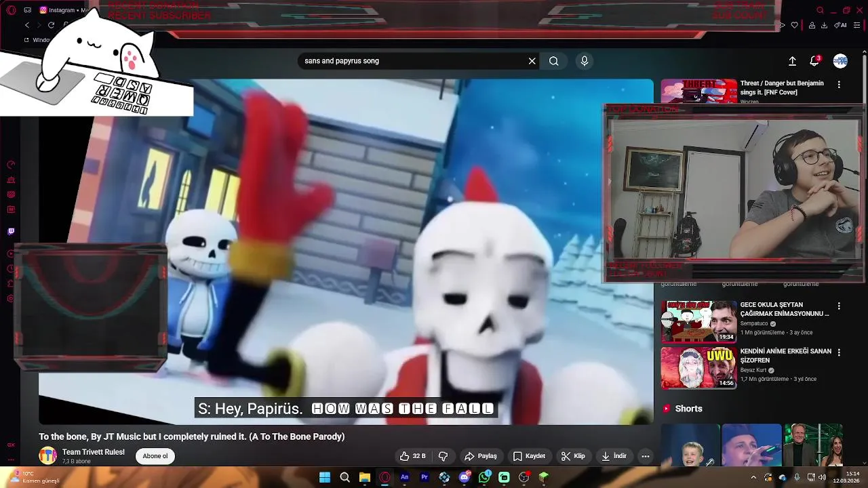Image resolution: width=868 pixels, height=488 pixels.
Task: Click the Klip scissors button
Action: click(x=573, y=456)
